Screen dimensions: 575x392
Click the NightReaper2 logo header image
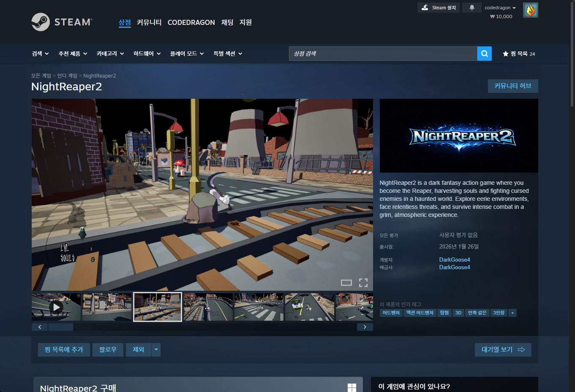[459, 135]
